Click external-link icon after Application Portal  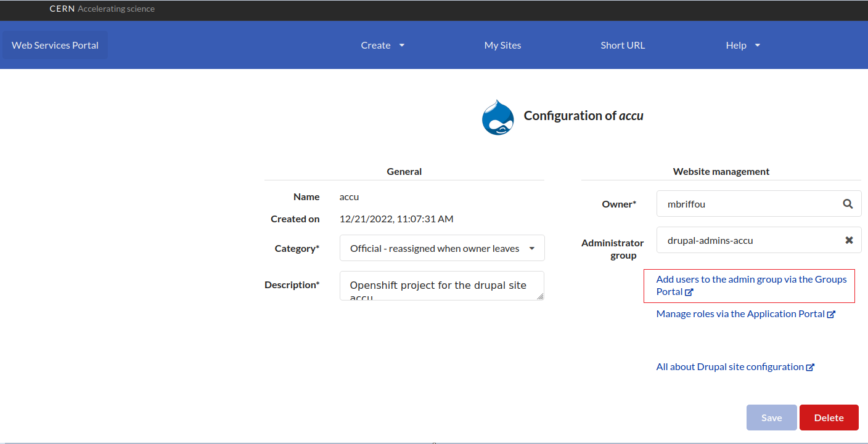pos(831,314)
